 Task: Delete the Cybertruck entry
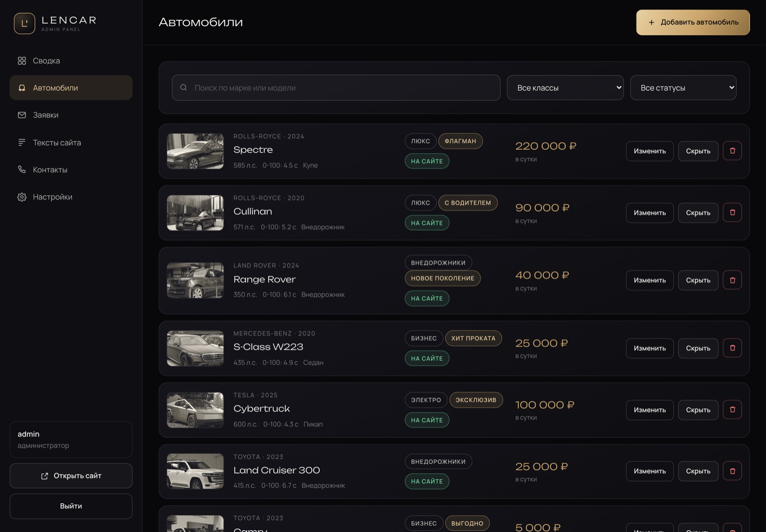coord(732,410)
